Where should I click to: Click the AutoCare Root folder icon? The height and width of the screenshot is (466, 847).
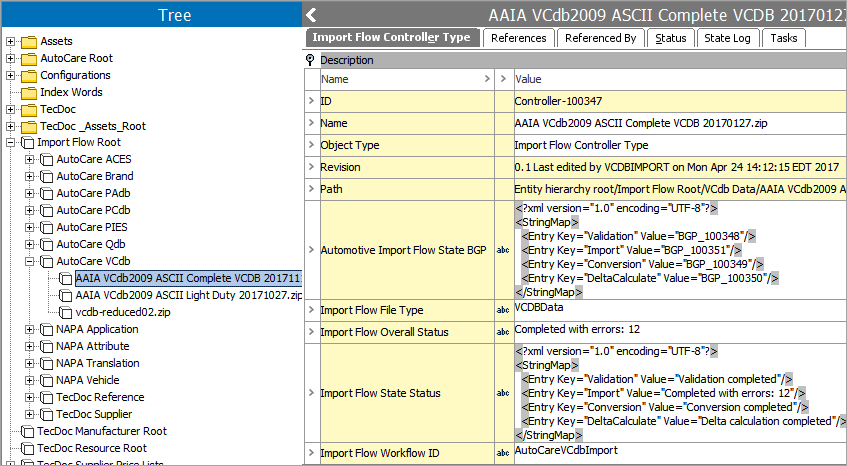pos(29,58)
